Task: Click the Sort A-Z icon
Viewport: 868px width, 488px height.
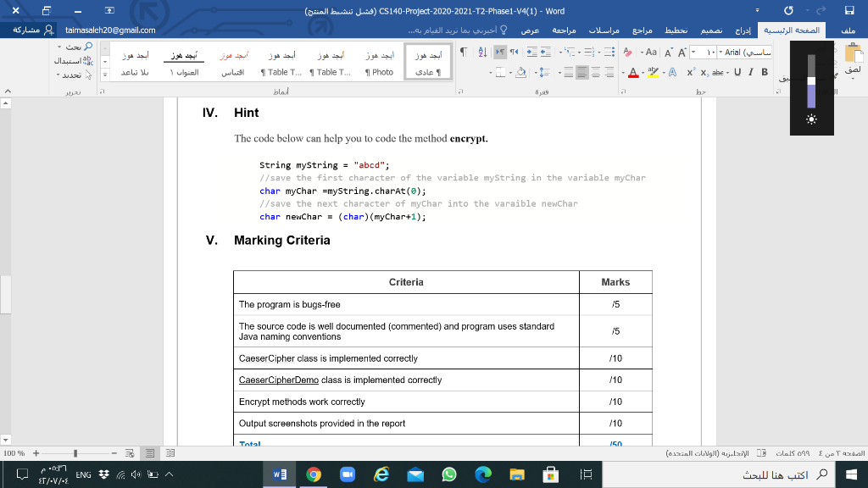Action: click(482, 53)
